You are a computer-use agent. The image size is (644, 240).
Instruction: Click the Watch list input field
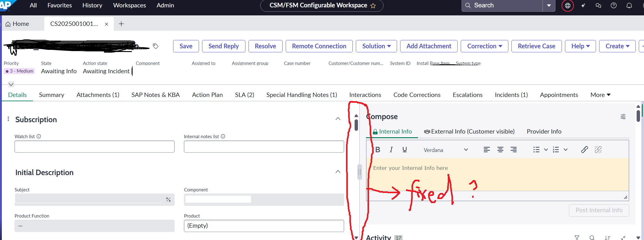tap(94, 146)
